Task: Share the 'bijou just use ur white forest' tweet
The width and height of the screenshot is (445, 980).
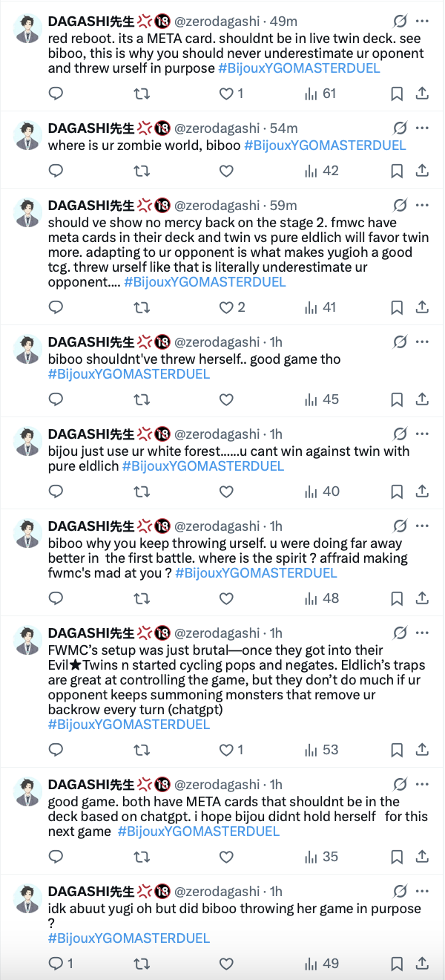Action: (x=422, y=491)
